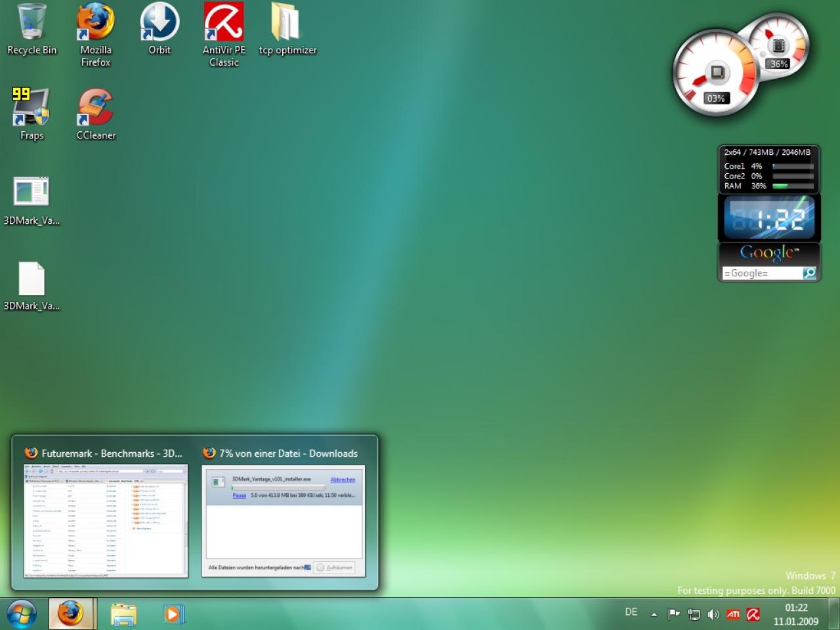Select the Mozilla Firefox desktop shortcut
The width and height of the screenshot is (840, 630).
(x=96, y=35)
